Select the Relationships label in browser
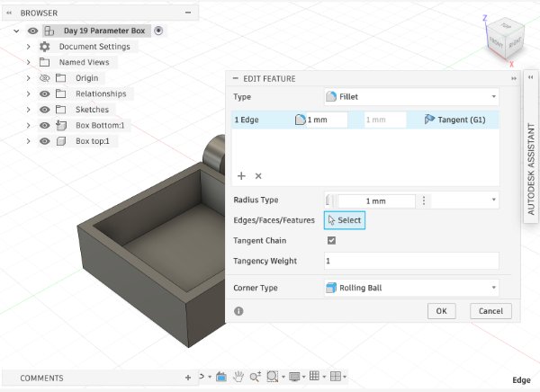 (x=101, y=94)
